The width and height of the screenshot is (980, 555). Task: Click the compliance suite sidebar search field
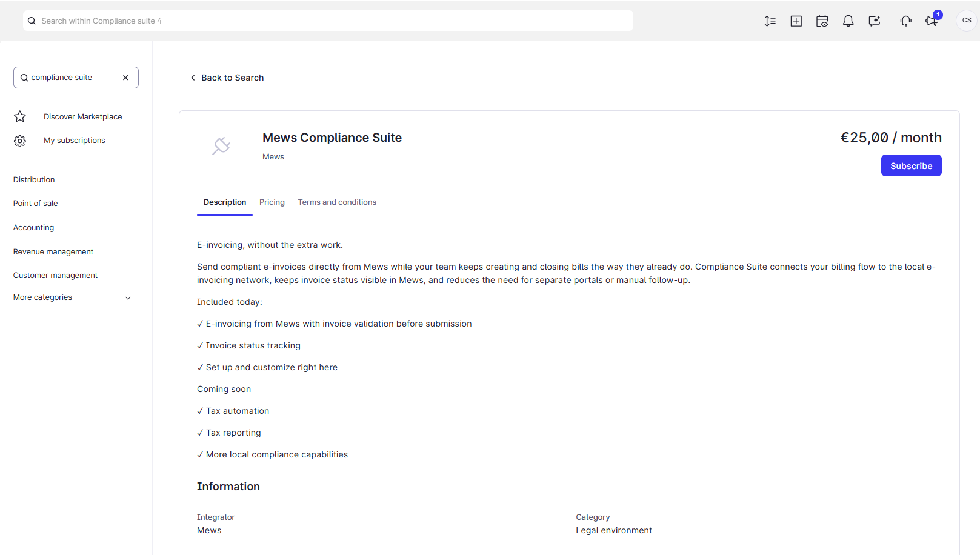(76, 78)
